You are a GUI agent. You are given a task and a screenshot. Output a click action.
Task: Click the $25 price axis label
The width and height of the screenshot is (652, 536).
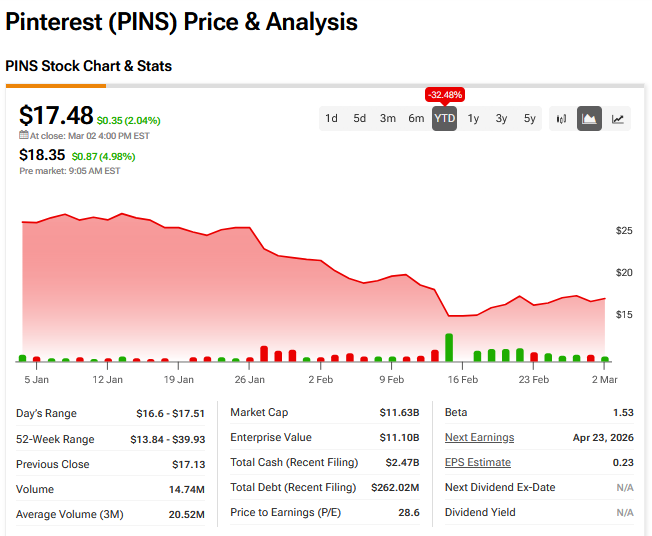coord(624,230)
